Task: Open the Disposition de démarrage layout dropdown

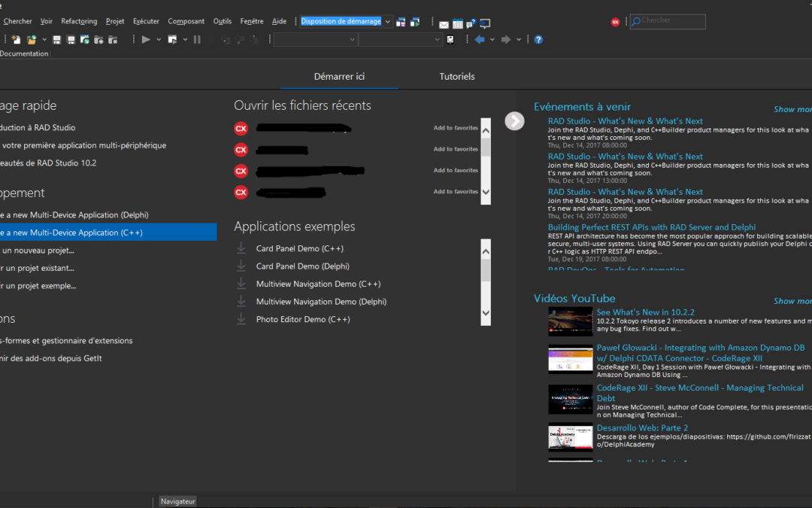Action: click(x=387, y=22)
